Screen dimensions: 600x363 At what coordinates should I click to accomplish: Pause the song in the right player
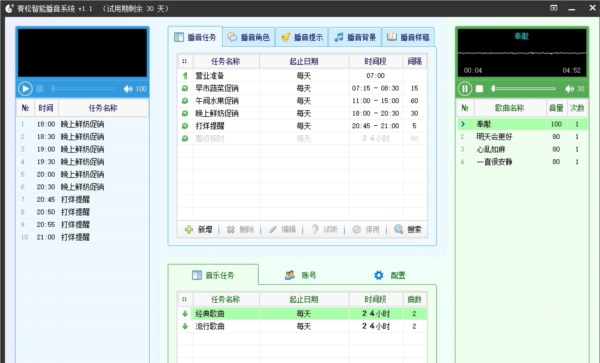pos(465,89)
